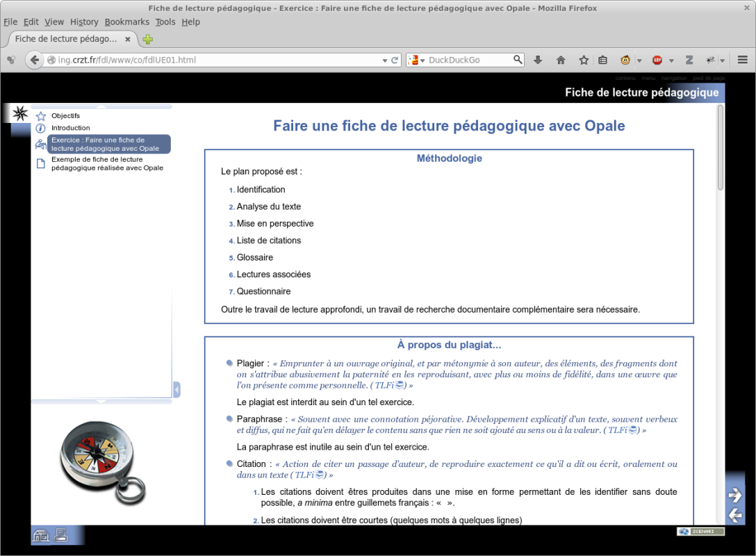Close the Fiche de lecture tab
756x556 pixels.
pos(128,40)
